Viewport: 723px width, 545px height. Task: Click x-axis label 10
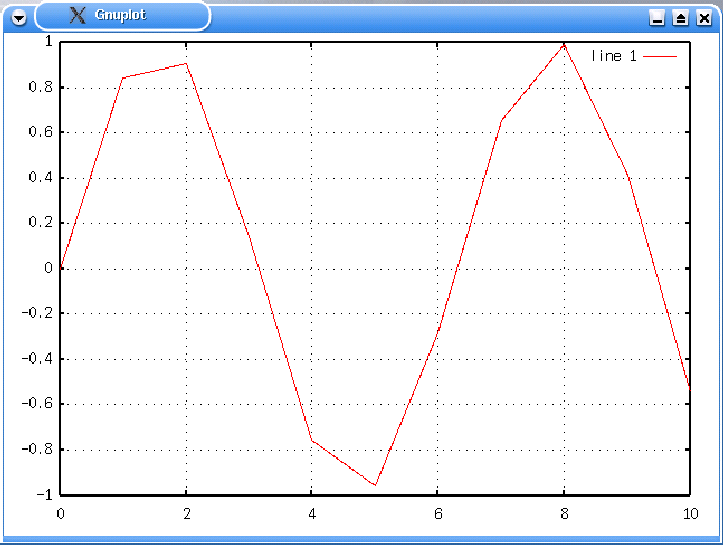(x=691, y=514)
